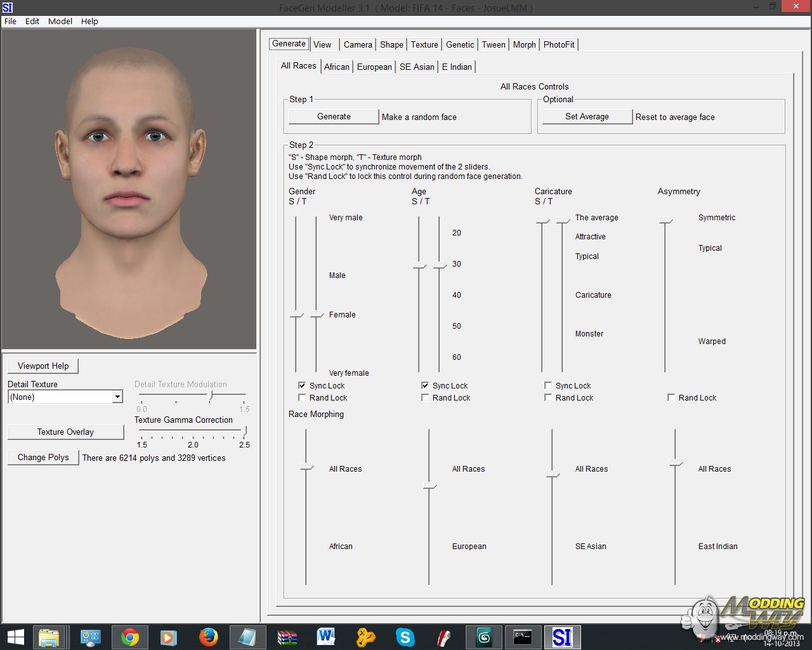The height and width of the screenshot is (650, 812).
Task: Click Generate to make random face
Action: pos(334,116)
